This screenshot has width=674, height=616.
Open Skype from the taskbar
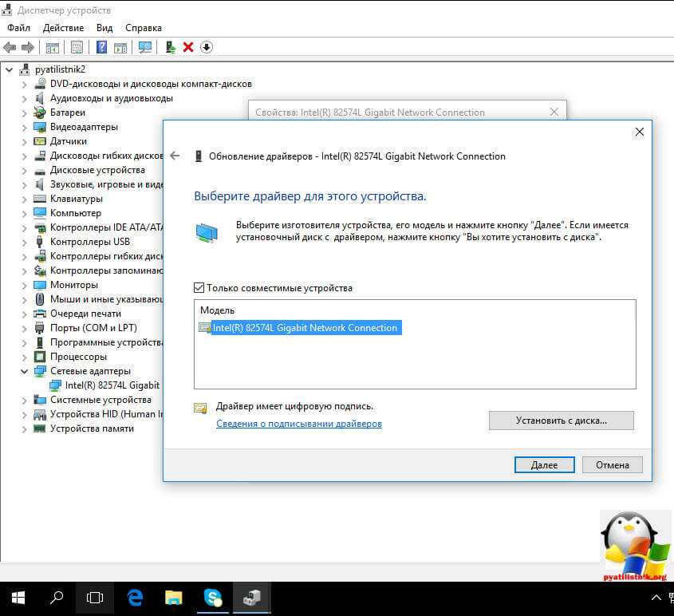[212, 597]
